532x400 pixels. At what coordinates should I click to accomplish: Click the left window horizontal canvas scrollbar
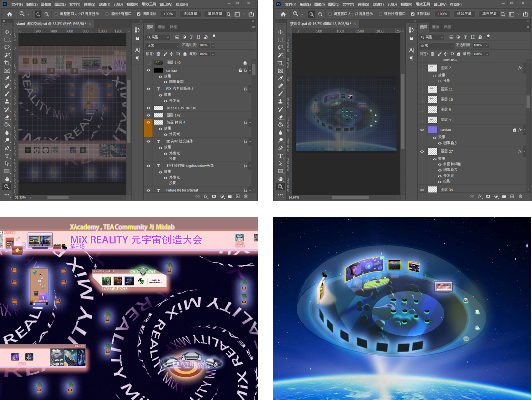pos(58,197)
